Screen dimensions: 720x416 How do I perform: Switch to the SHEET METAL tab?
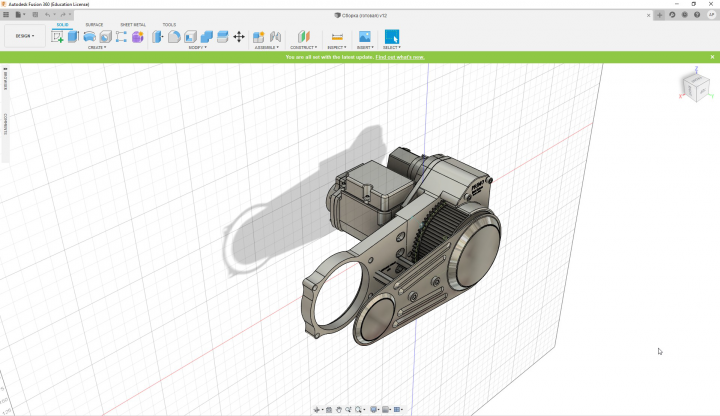(133, 24)
